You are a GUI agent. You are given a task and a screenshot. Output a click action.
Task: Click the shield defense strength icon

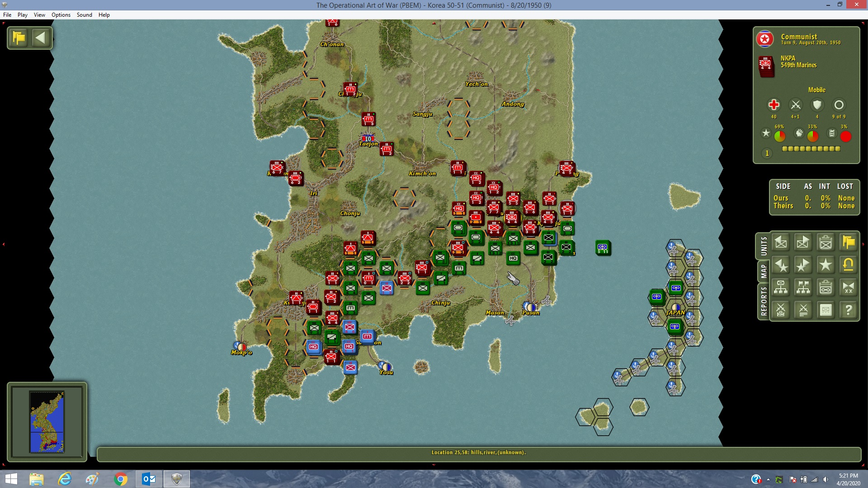(x=817, y=105)
